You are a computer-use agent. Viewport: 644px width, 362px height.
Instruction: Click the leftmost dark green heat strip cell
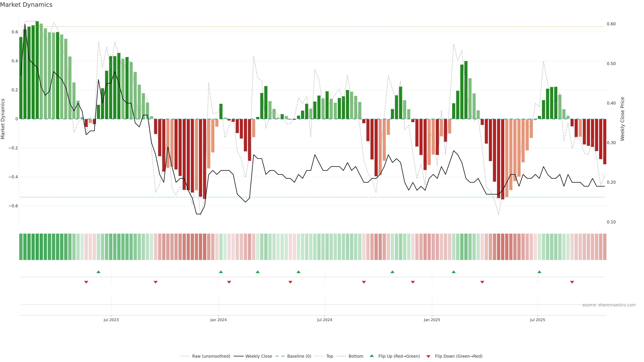[x=21, y=247]
